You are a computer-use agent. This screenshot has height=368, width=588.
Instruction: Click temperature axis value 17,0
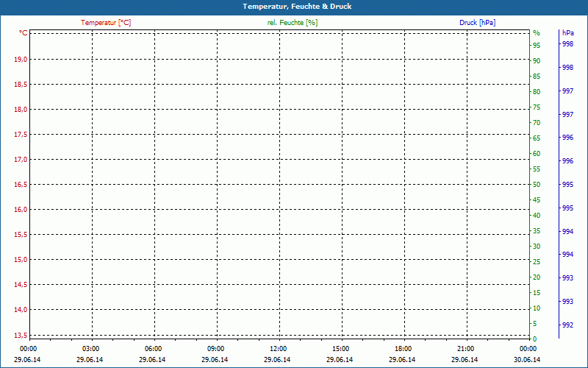click(x=21, y=160)
